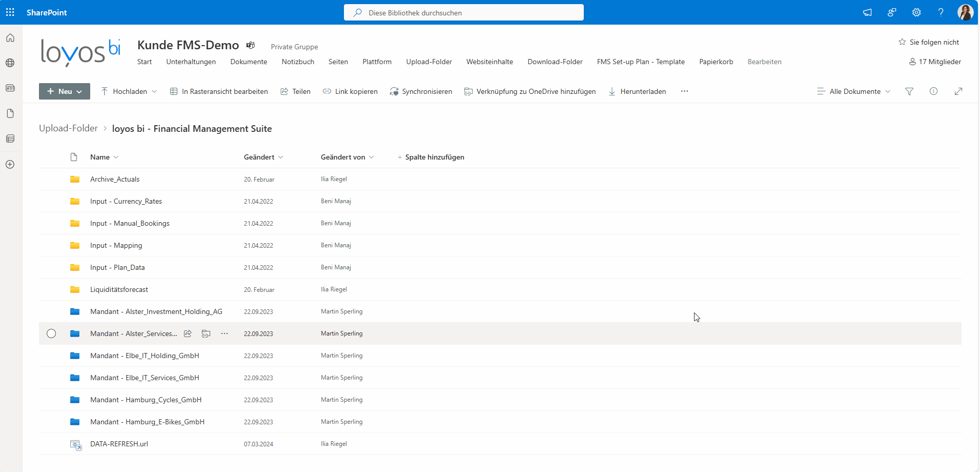The image size is (980, 472).
Task: Click In Rasteransicht bearbeiten button
Action: click(219, 91)
